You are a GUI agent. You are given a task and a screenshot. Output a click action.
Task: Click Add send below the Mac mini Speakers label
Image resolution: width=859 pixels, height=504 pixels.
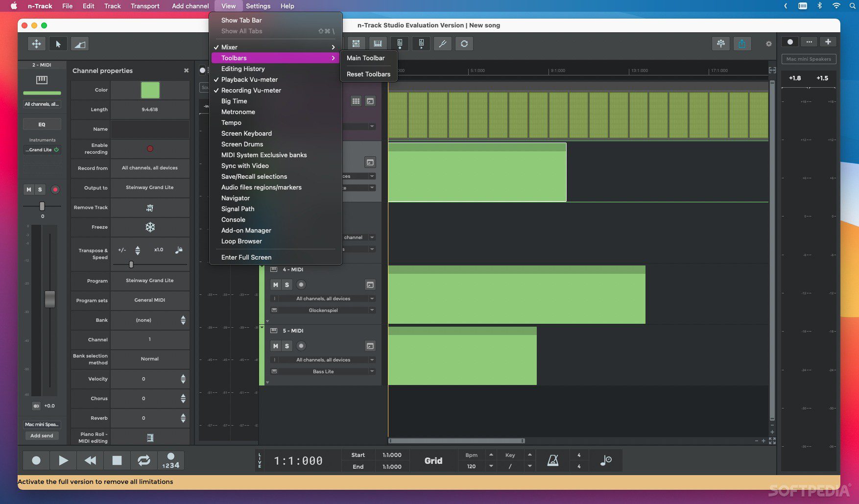[42, 435]
